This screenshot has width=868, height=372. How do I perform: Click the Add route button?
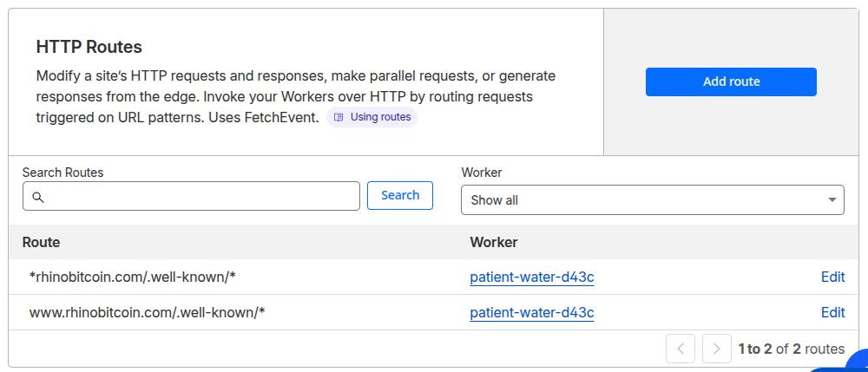[731, 82]
